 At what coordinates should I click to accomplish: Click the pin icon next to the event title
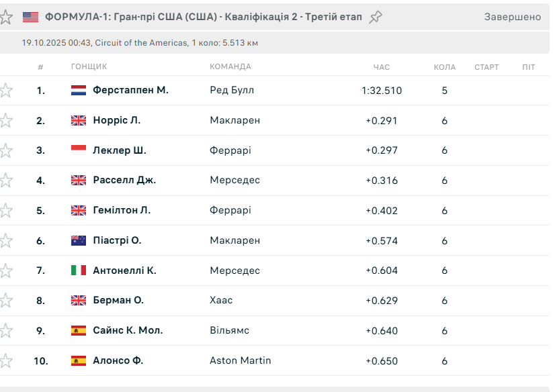click(x=376, y=17)
